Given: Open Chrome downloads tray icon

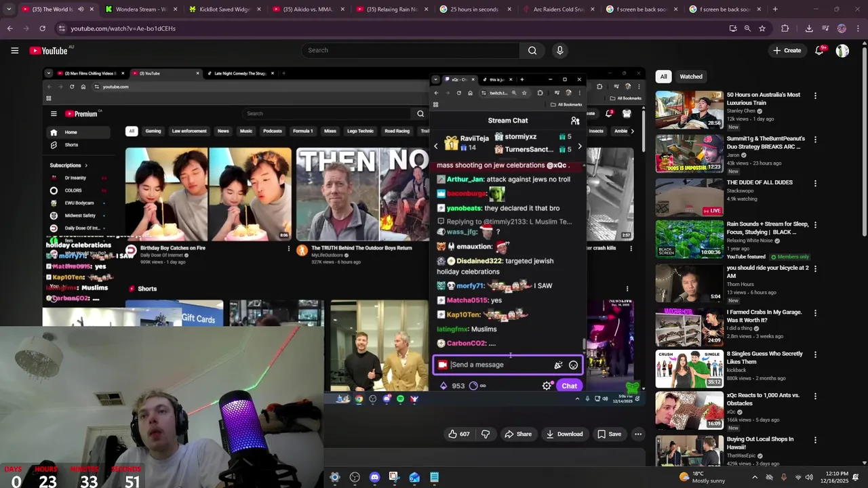Looking at the screenshot, I should [809, 28].
